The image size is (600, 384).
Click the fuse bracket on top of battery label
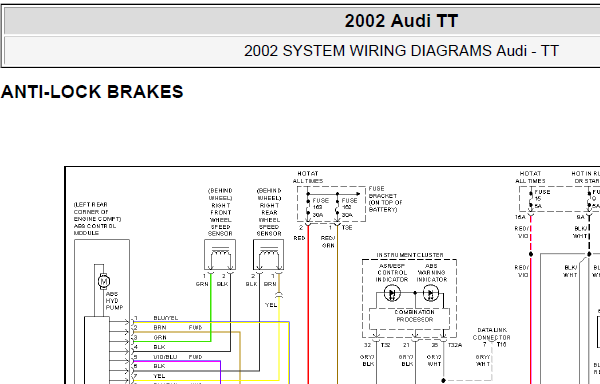tap(385, 199)
